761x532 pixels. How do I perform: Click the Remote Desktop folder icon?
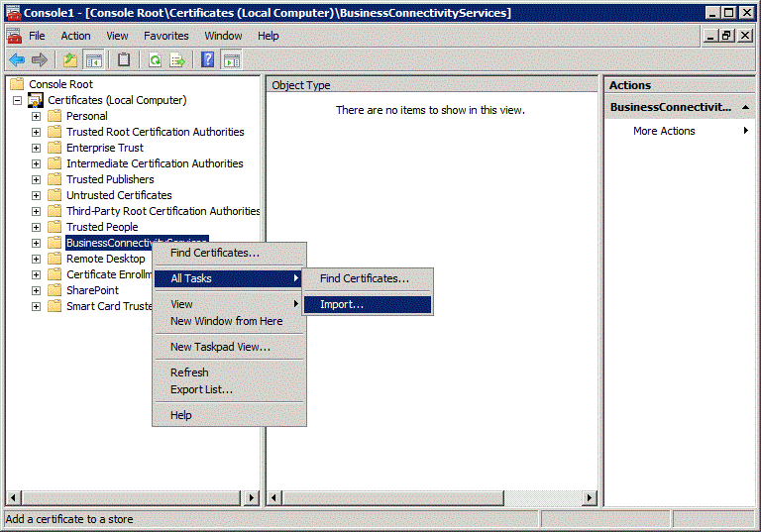coord(54,259)
